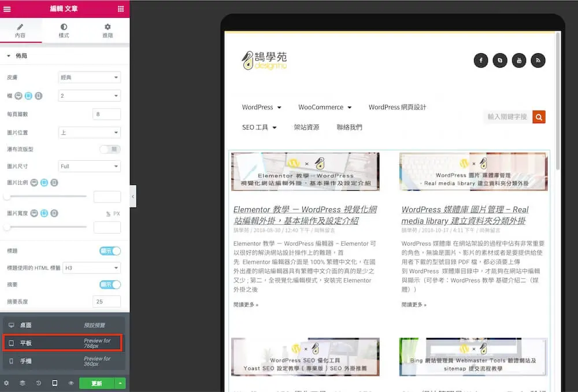This screenshot has width=578, height=392.
Task: Select desktop icon for 圖片寬度
Action: 34,213
